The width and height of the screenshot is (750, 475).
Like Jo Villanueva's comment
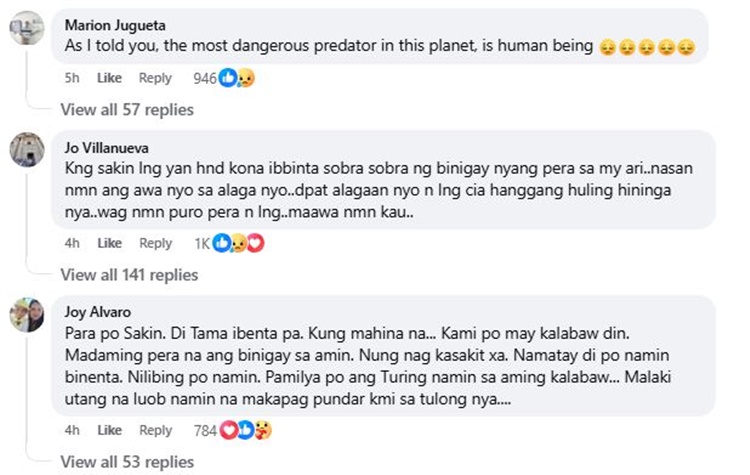tap(109, 243)
